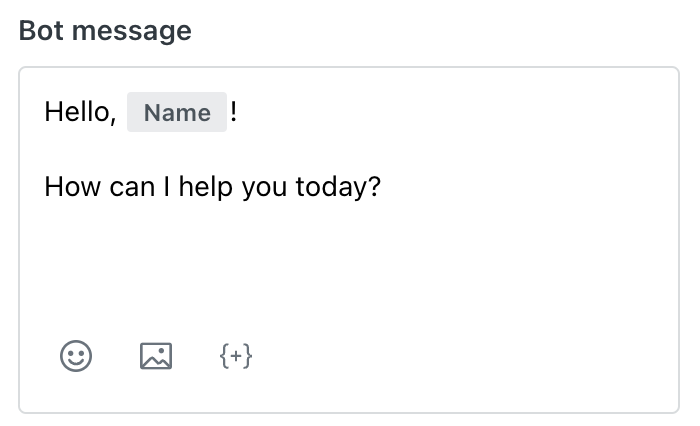The height and width of the screenshot is (426, 700).
Task: Place cursor at end of today?
Action: coord(381,187)
